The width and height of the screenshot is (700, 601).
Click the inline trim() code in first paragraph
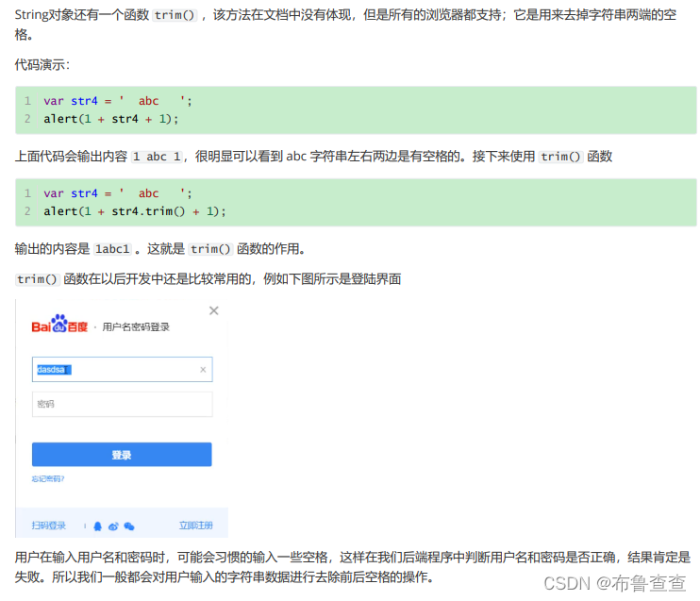point(175,15)
